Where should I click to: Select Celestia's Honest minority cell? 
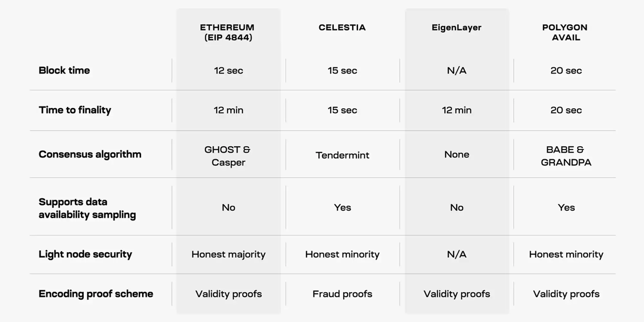pos(342,254)
